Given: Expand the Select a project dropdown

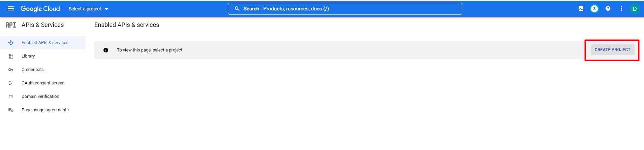Looking at the screenshot, I should (x=88, y=9).
